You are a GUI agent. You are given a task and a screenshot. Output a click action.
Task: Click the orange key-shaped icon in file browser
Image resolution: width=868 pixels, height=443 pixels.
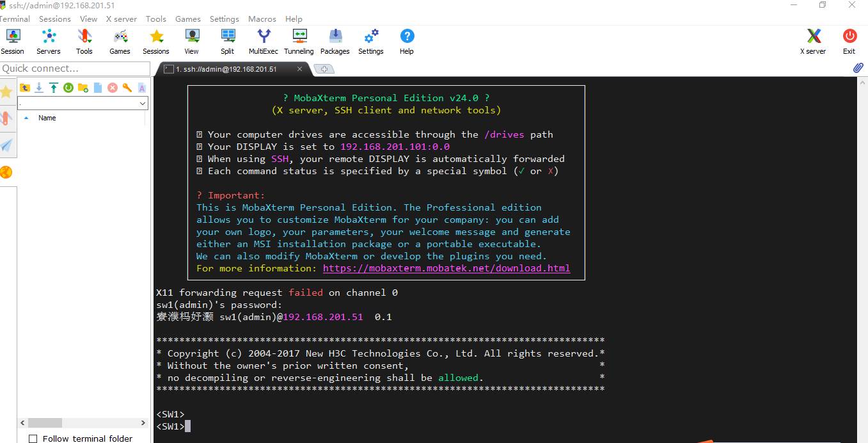(x=127, y=88)
